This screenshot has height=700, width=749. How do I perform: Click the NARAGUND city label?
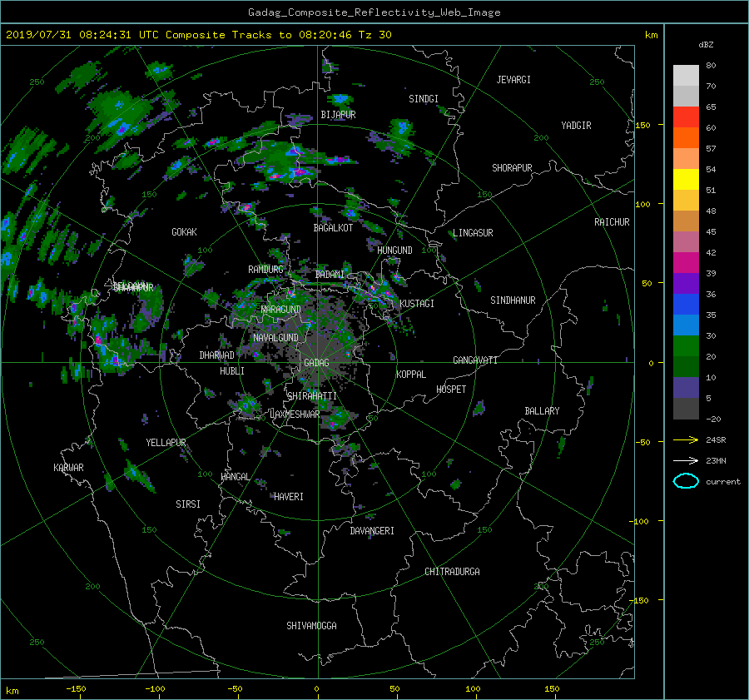pyautogui.click(x=281, y=310)
